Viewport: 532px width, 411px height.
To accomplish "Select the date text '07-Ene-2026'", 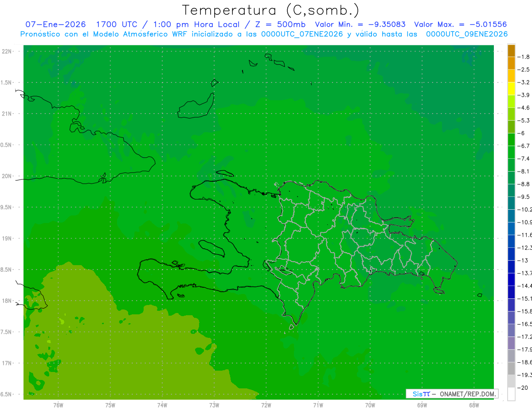I will (55, 24).
